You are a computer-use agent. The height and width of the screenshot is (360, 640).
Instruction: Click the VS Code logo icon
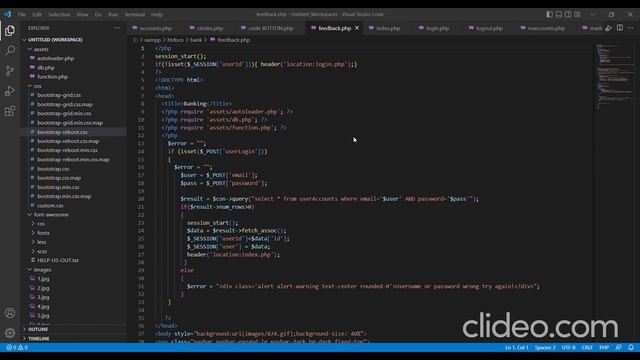[x=7, y=14]
